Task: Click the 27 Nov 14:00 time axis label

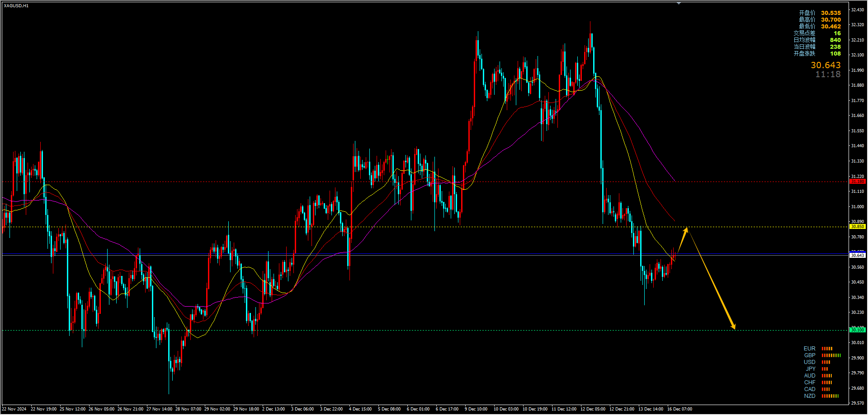Action: click(x=159, y=409)
